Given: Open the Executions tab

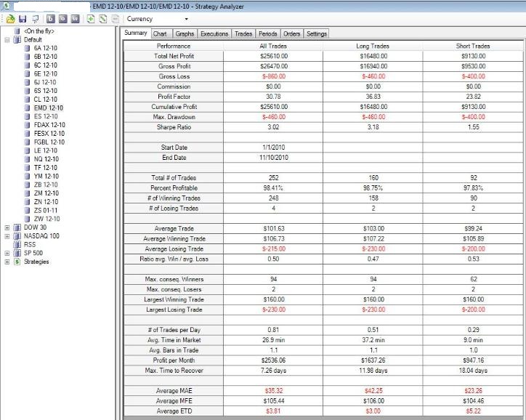Looking at the screenshot, I should 214,34.
